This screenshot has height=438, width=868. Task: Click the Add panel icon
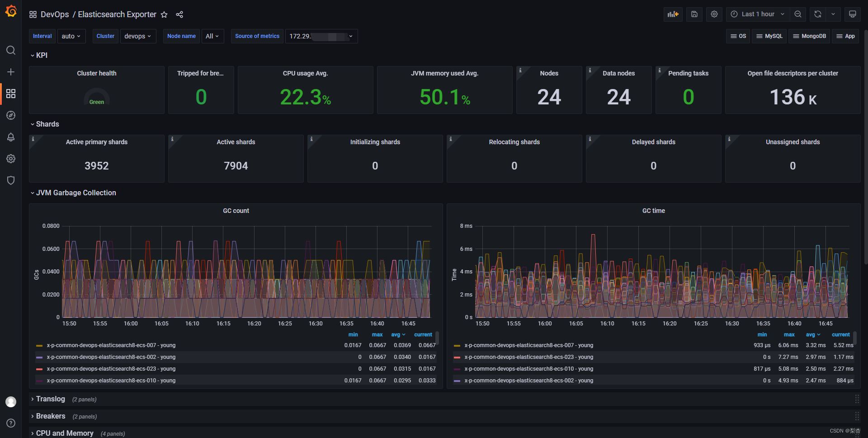673,14
